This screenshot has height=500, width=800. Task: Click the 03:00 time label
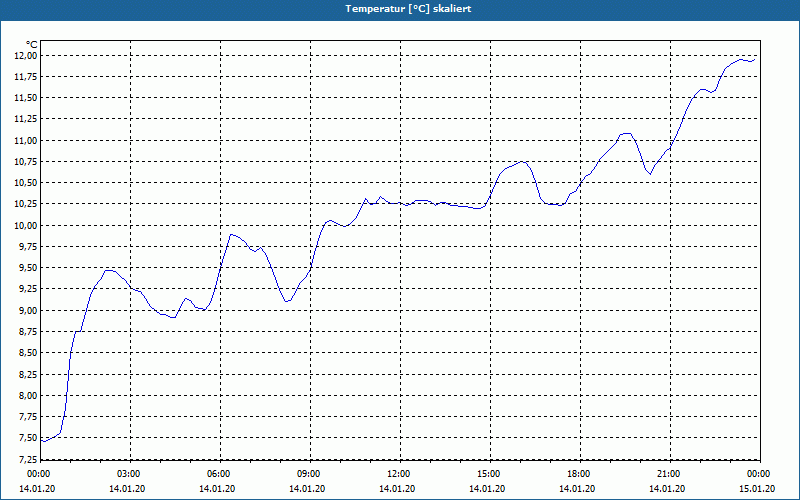point(127,474)
